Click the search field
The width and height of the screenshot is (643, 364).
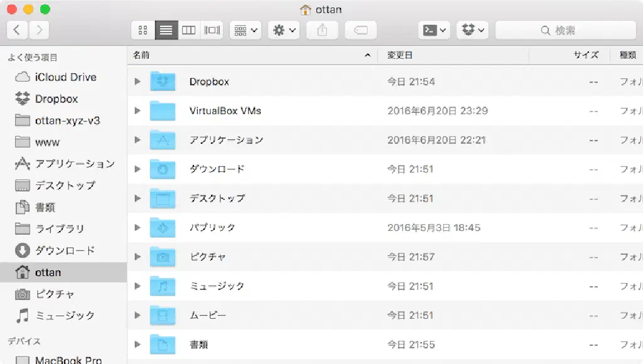pos(565,30)
